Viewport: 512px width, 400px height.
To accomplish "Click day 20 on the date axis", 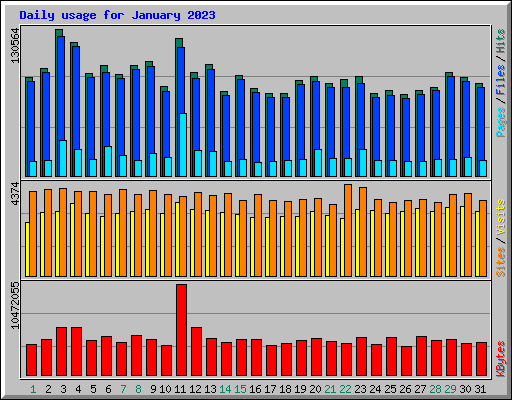I will click(315, 389).
